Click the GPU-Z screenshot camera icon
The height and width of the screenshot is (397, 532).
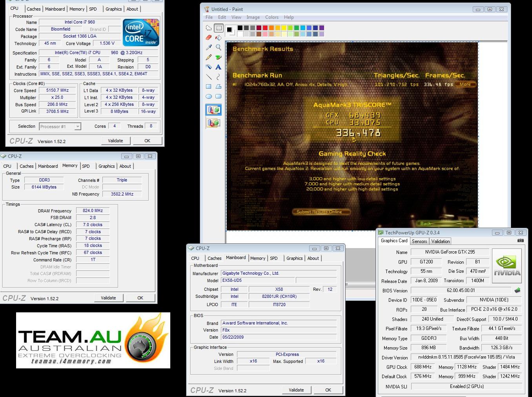520,241
